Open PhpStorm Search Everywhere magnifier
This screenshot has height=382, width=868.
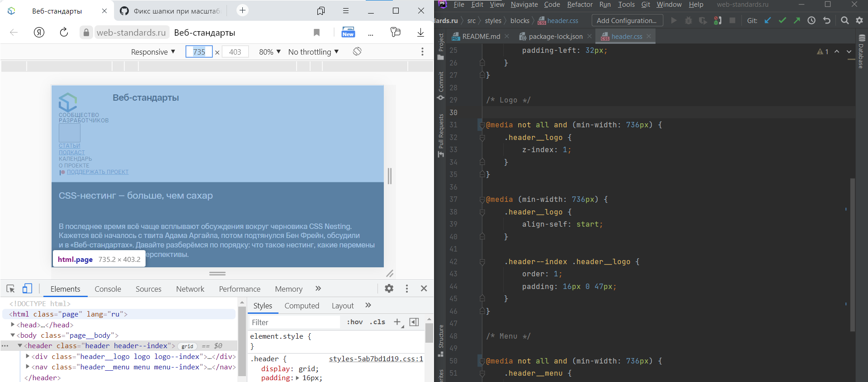tap(844, 20)
